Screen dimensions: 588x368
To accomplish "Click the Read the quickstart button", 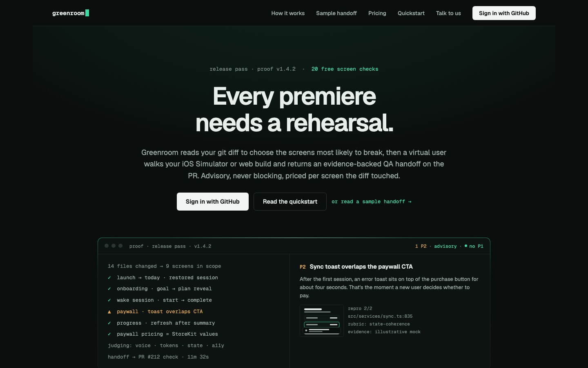I will pos(290,202).
